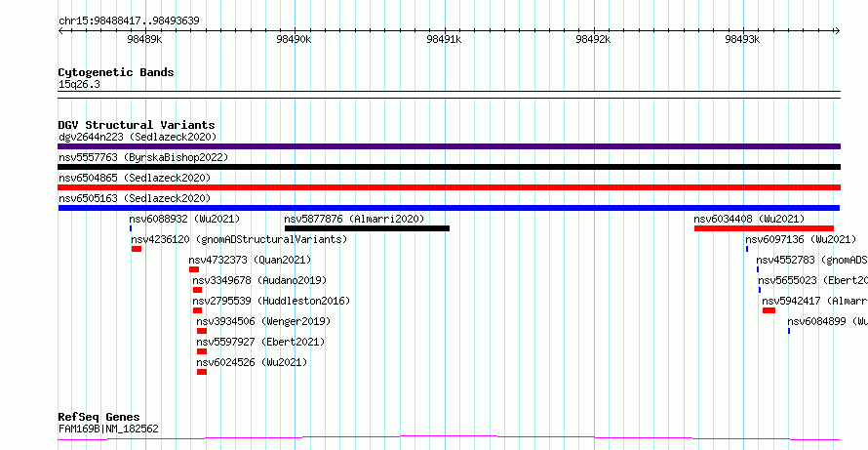Open nsv3934506 (Wenger2019) label
The image size is (868, 450).
point(263,321)
